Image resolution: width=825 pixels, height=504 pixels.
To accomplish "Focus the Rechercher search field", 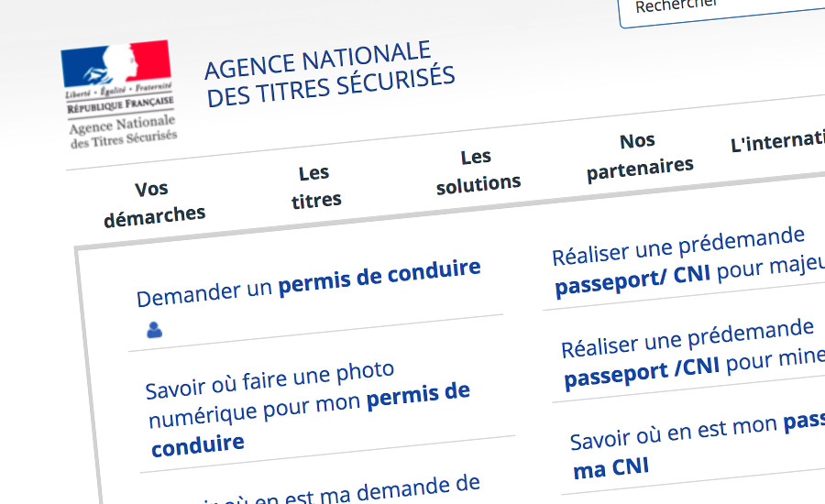I will 722,10.
